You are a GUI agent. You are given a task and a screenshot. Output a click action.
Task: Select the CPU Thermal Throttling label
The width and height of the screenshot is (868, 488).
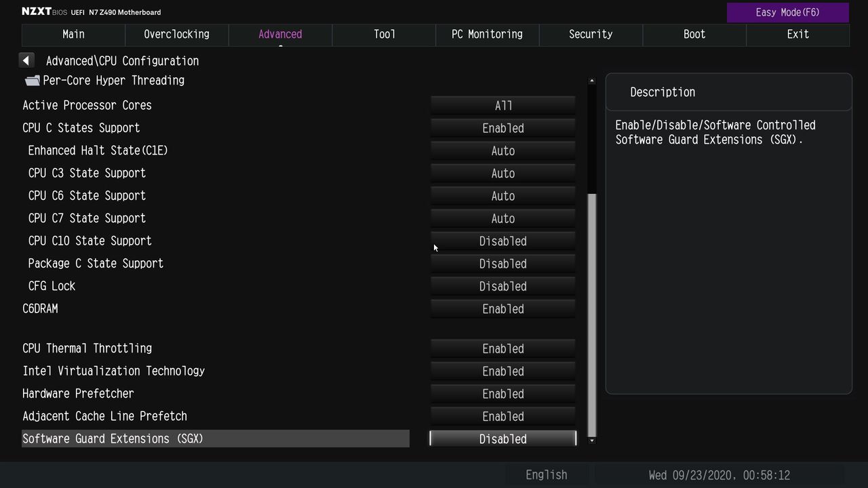(x=87, y=348)
